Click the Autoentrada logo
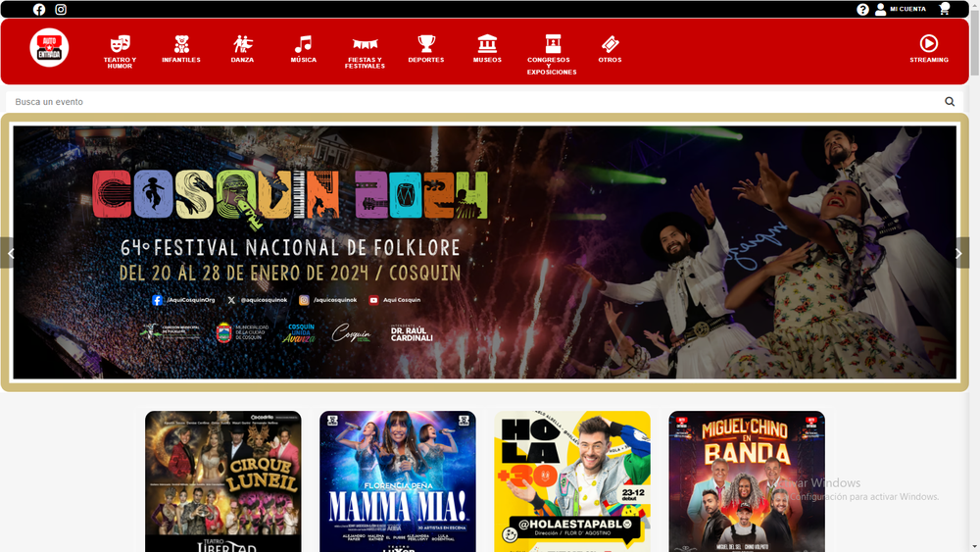This screenshot has width=980, height=552. pyautogui.click(x=49, y=48)
